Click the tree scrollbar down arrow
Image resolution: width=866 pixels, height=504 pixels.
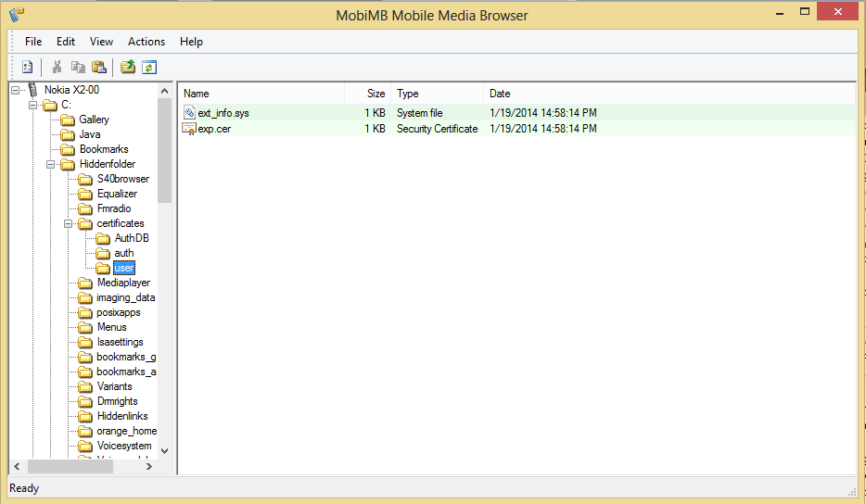pyautogui.click(x=165, y=451)
